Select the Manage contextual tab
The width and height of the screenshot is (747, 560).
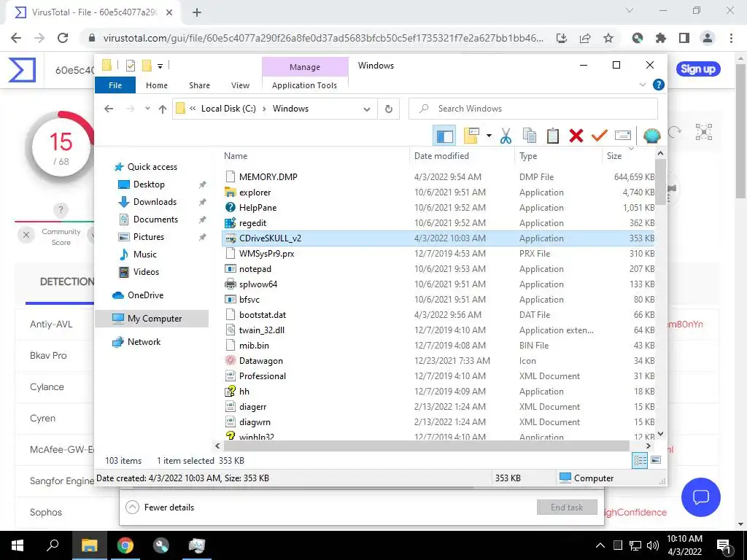click(x=305, y=67)
